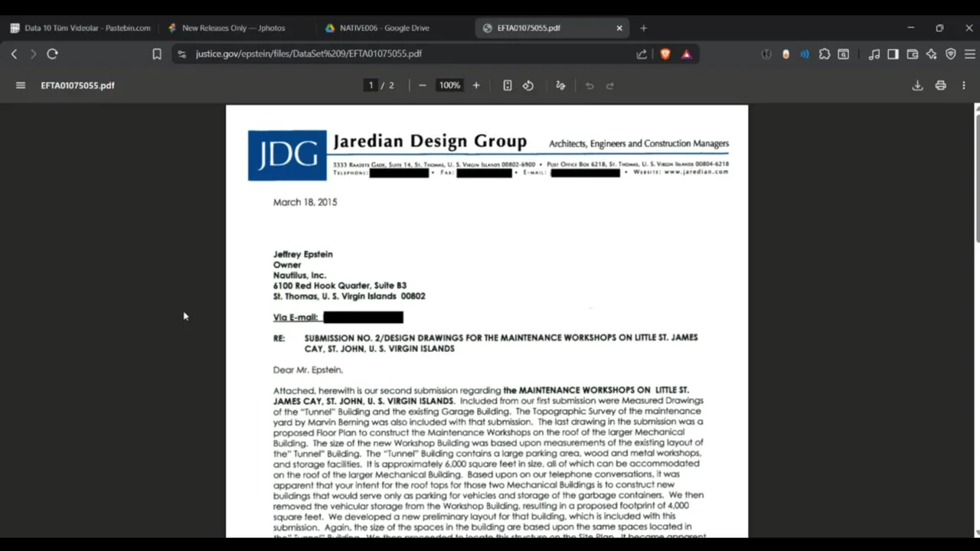
Task: Open Brave Shields lion icon
Action: point(665,54)
